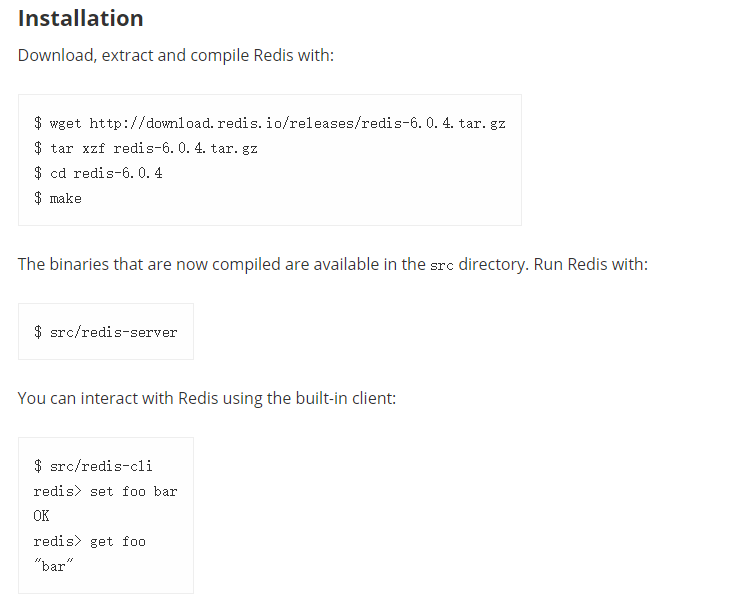The image size is (745, 608).
Task: Click the download.redis.io URL in the wget command
Action: tap(297, 124)
